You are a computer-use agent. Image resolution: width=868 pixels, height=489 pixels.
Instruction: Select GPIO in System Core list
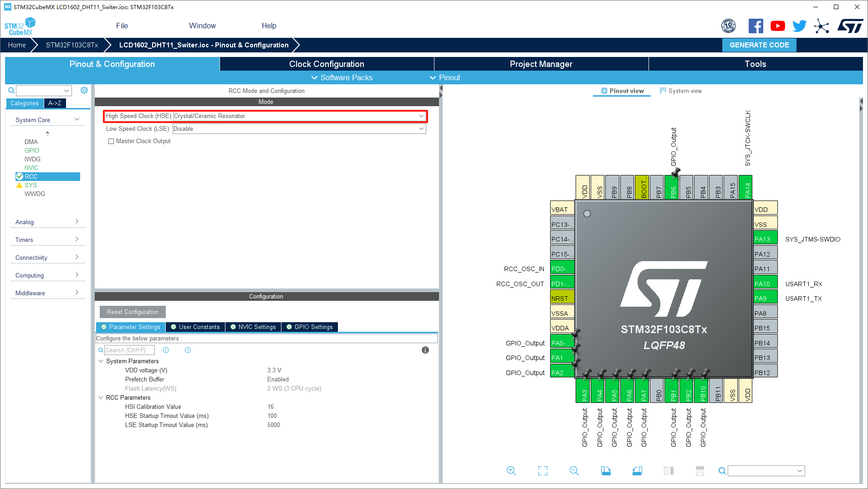click(32, 150)
